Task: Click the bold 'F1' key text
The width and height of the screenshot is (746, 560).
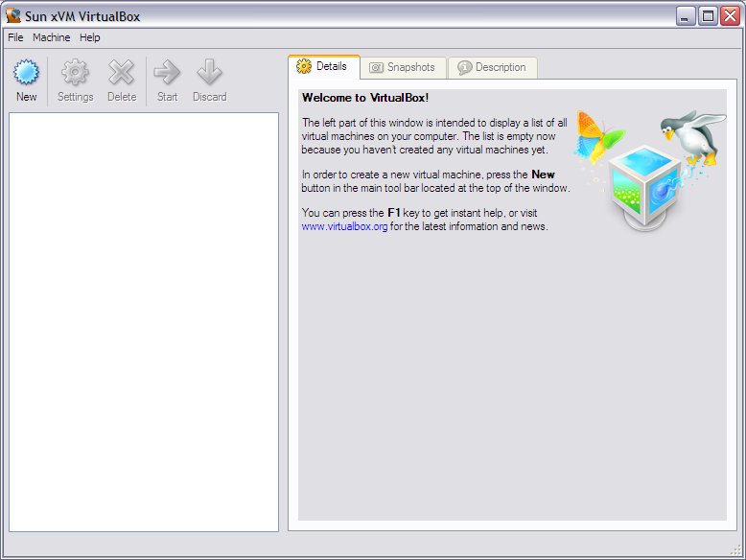Action: coord(394,213)
